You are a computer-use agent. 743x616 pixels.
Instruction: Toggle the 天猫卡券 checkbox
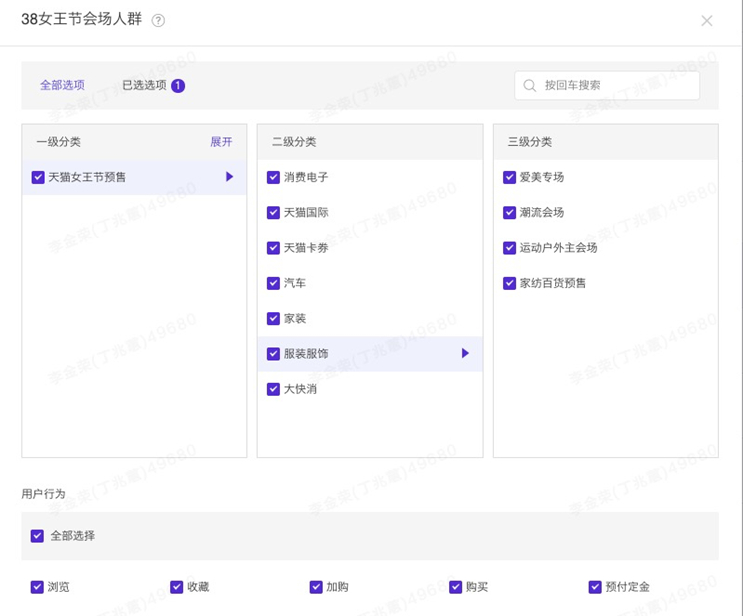click(x=273, y=248)
